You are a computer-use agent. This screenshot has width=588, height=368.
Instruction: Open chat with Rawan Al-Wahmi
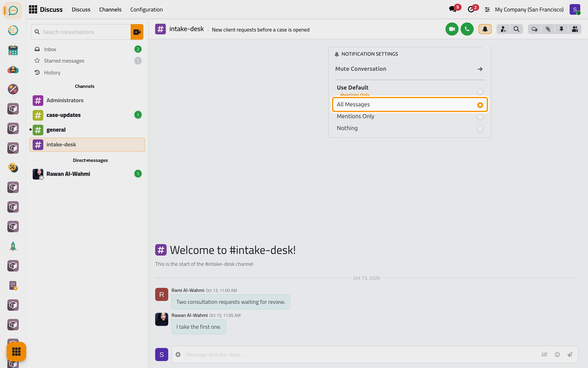[87, 174]
